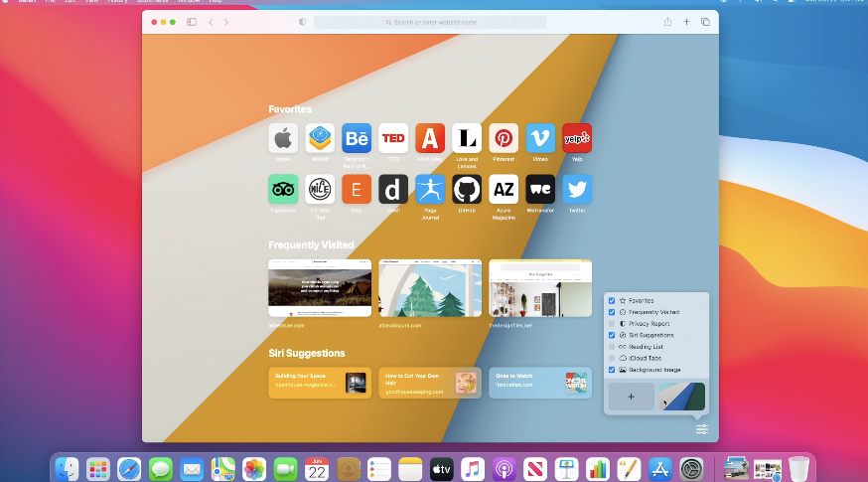Open the Dwell favorite
This screenshot has height=482, width=868.
pos(393,190)
